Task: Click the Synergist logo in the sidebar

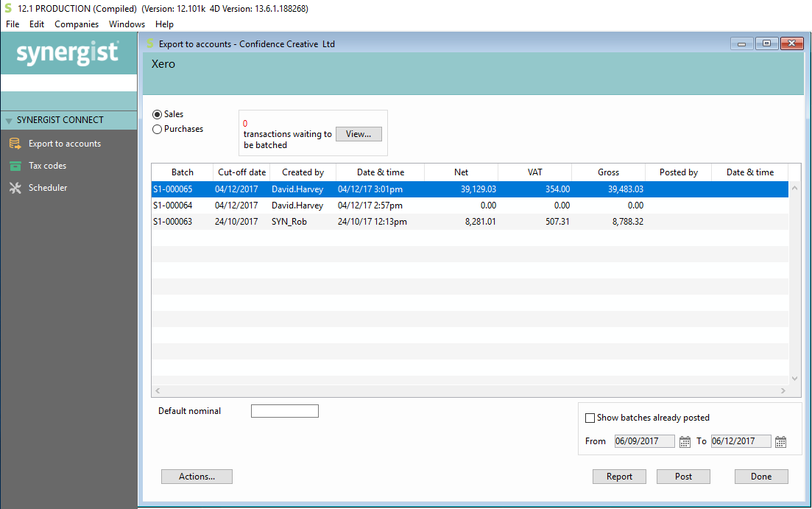Action: (68, 53)
